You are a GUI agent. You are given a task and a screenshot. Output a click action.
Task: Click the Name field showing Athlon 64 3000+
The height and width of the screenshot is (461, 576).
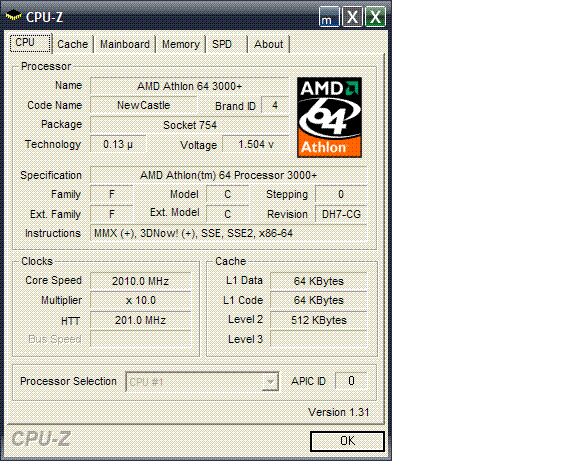pyautogui.click(x=190, y=86)
